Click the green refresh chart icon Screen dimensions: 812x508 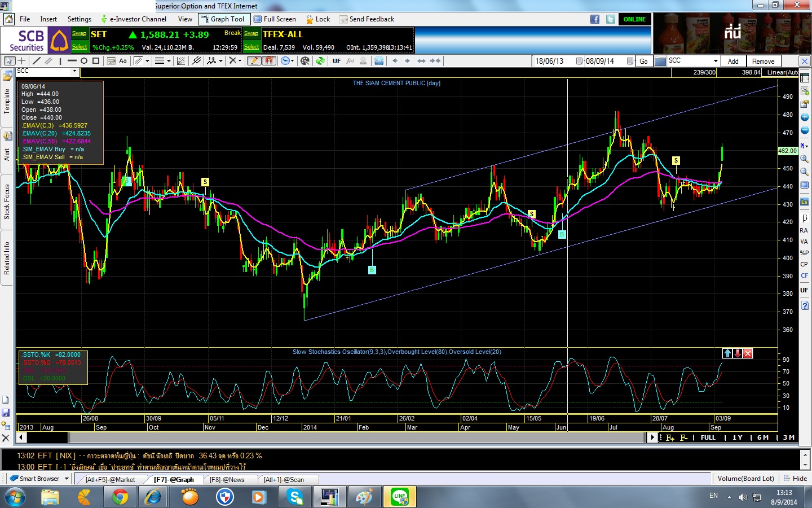pos(320,61)
